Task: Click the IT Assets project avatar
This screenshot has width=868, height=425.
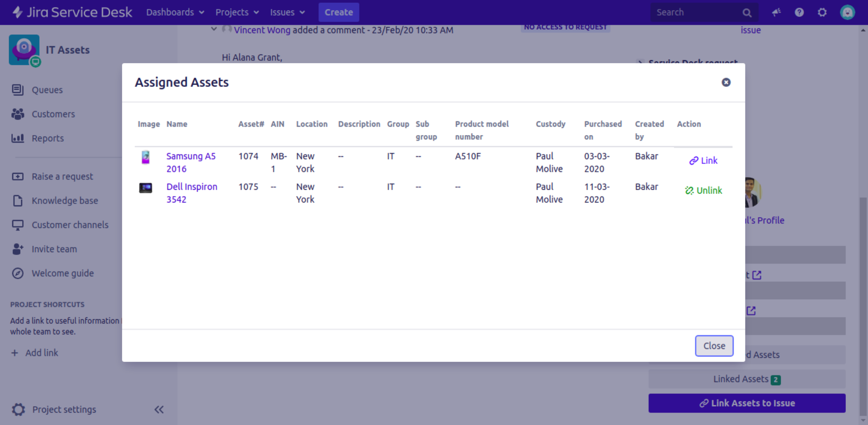Action: pyautogui.click(x=24, y=50)
